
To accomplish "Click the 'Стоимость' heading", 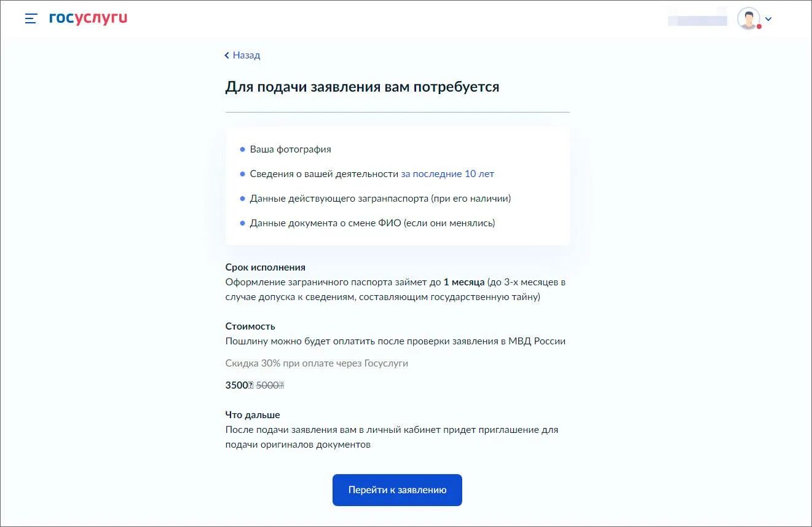I will (250, 327).
